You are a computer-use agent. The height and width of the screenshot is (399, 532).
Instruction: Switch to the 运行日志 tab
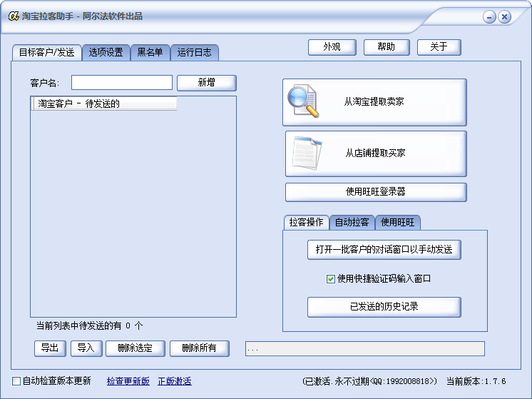(194, 53)
